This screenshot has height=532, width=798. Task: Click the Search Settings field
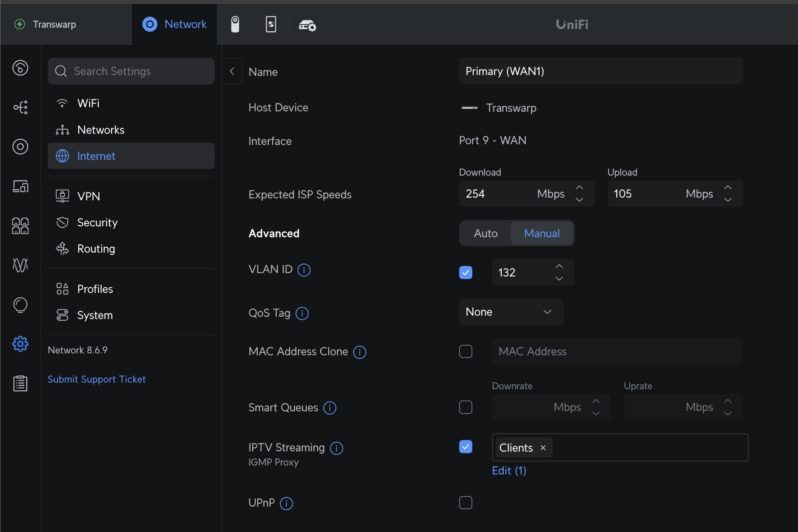131,71
